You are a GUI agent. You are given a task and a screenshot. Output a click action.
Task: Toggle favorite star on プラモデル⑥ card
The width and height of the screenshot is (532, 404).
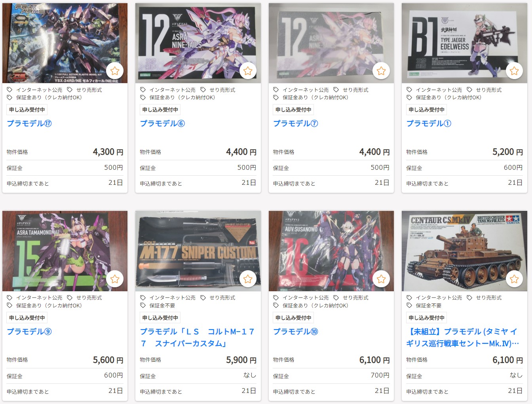tap(248, 71)
